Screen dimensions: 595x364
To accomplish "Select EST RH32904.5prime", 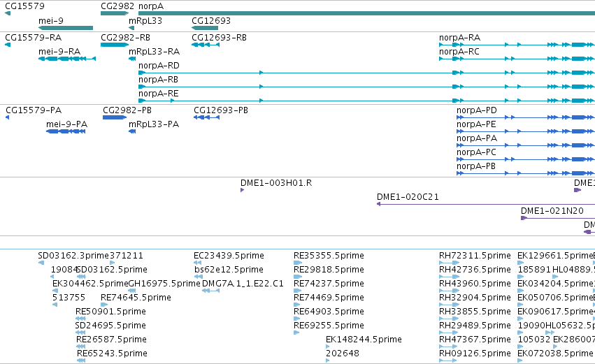I will coord(475,298).
